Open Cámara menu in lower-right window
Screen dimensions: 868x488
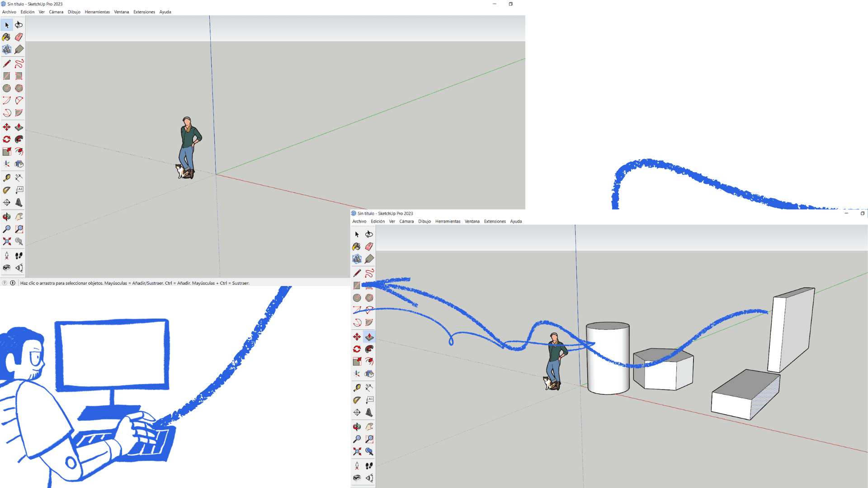pyautogui.click(x=406, y=221)
